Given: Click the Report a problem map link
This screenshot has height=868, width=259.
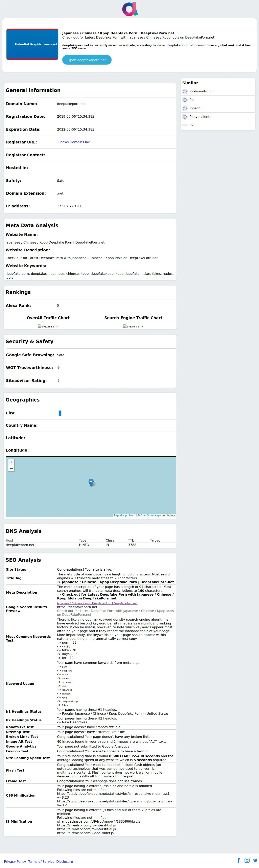Looking at the screenshot, I should tap(124, 515).
